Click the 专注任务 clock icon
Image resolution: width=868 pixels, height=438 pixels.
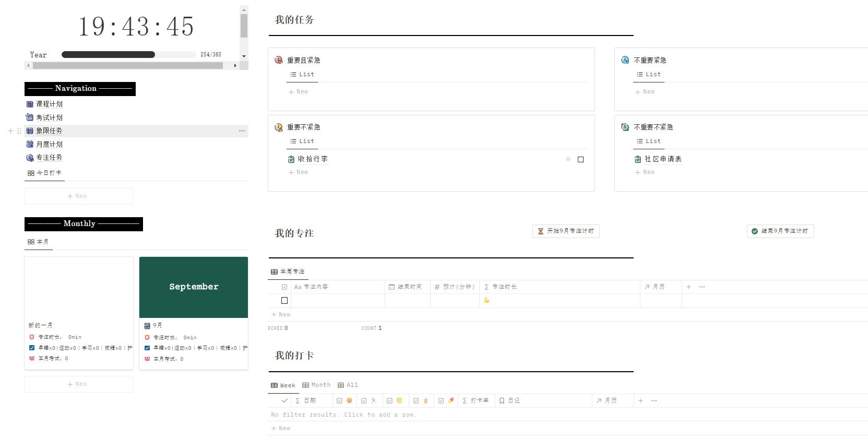(x=30, y=158)
